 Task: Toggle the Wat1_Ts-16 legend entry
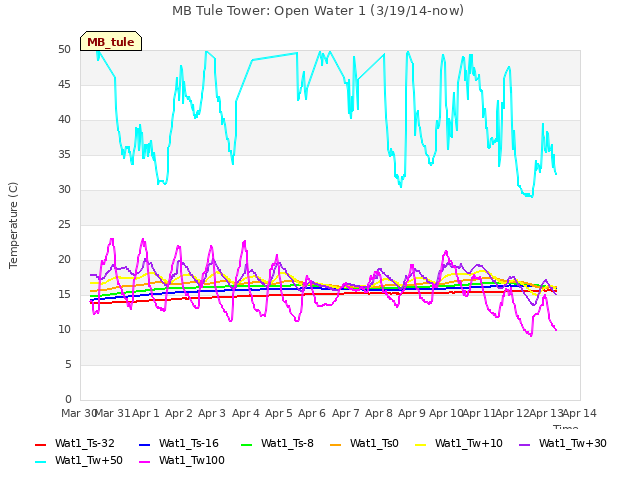179,443
